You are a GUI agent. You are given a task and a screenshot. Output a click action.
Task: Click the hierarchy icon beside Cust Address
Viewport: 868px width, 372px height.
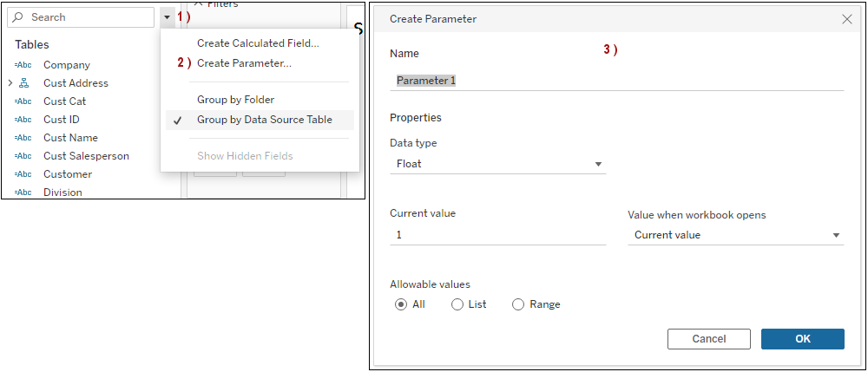(x=24, y=83)
